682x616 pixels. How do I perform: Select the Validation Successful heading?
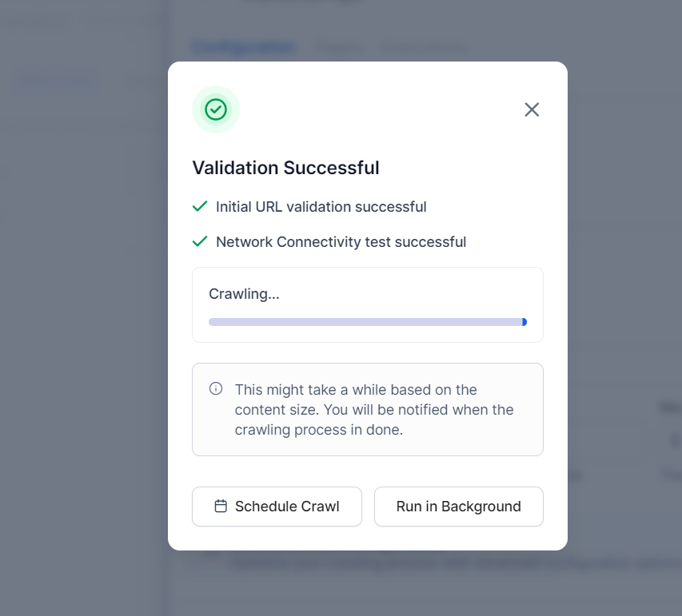coord(285,168)
